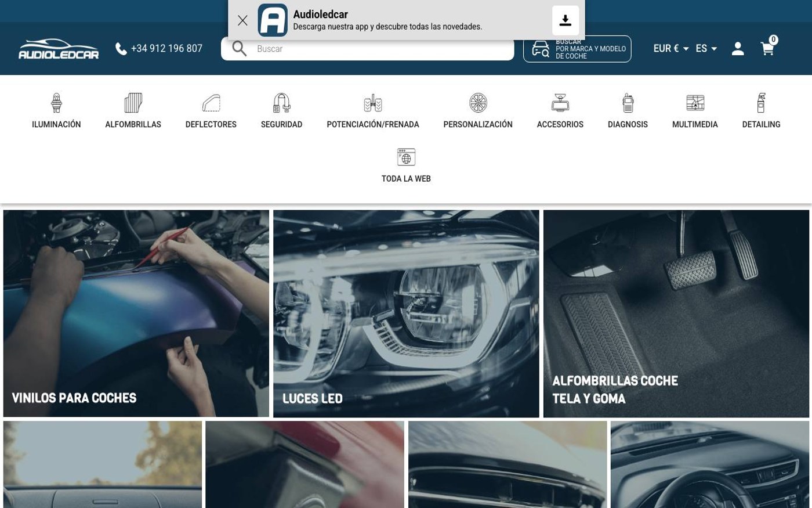
Task: Open the Toda la web label
Action: (x=406, y=179)
